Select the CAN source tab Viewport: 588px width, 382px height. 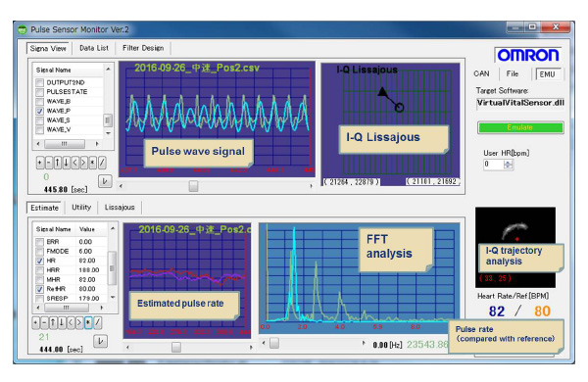(481, 73)
